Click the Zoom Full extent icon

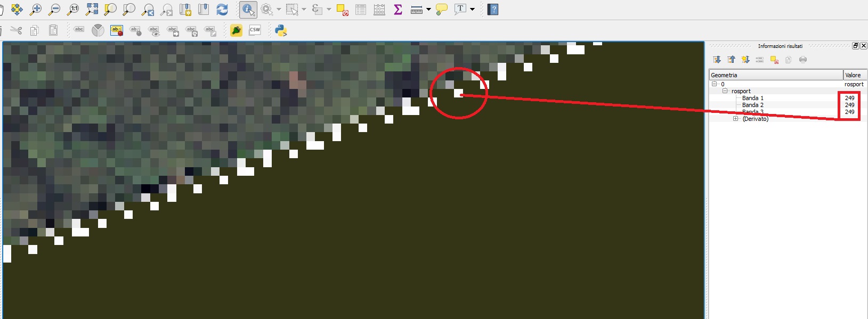(x=92, y=9)
